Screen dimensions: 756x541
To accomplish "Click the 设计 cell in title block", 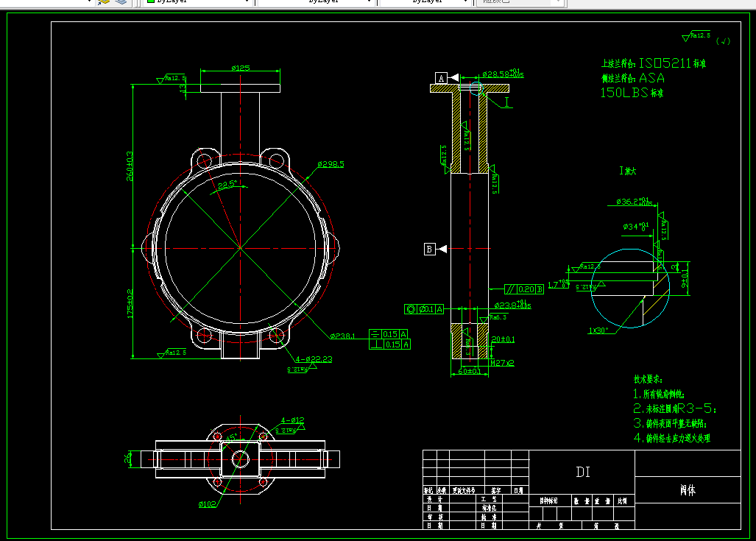I will [x=436, y=499].
